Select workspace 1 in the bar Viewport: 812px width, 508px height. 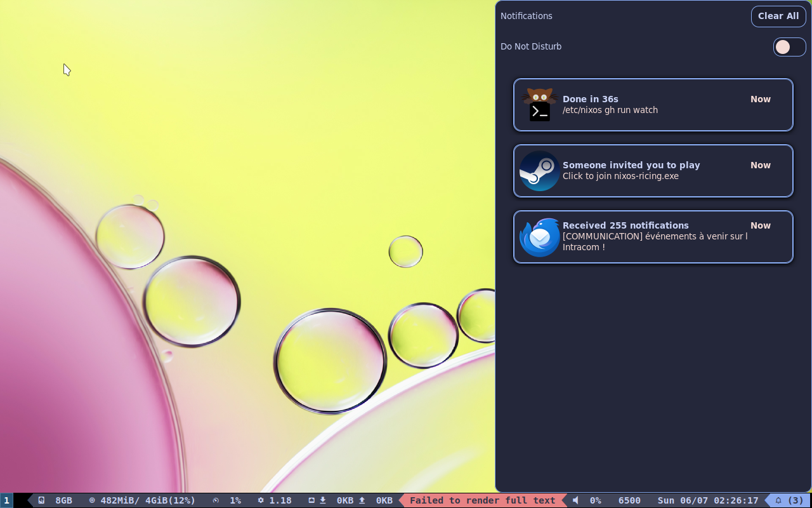(x=6, y=500)
